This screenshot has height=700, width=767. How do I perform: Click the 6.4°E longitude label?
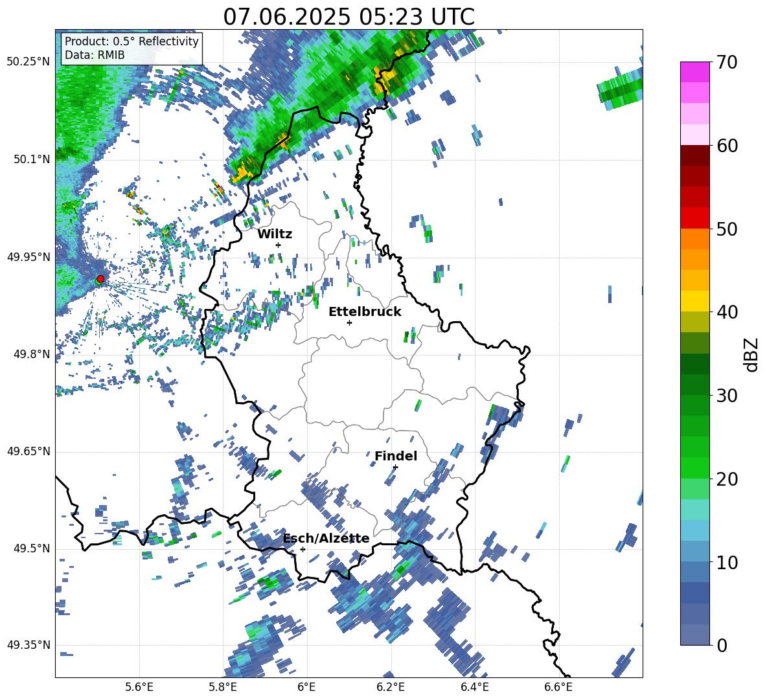point(474,687)
